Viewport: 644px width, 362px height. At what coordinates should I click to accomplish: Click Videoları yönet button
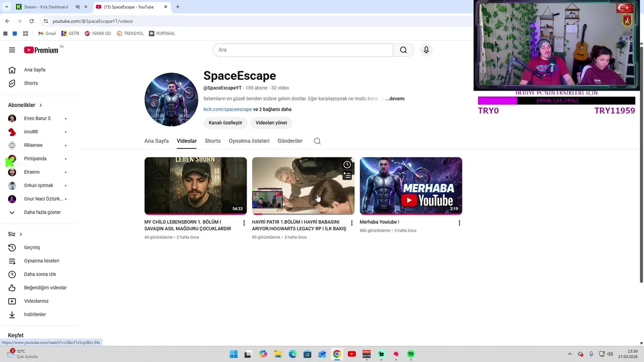pyautogui.click(x=271, y=123)
